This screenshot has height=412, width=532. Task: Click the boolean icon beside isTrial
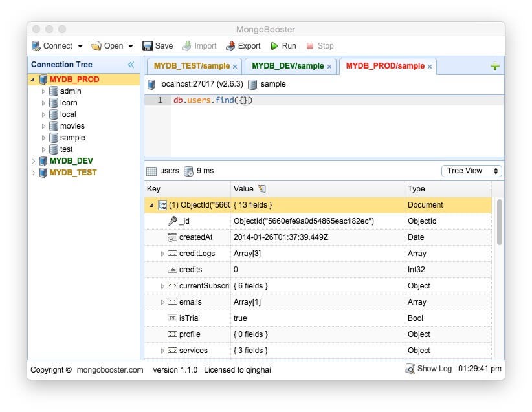172,318
